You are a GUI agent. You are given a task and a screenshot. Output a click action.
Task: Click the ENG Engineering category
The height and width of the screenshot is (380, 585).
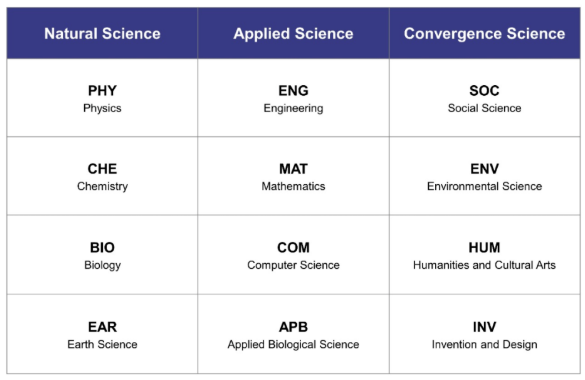pyautogui.click(x=293, y=98)
